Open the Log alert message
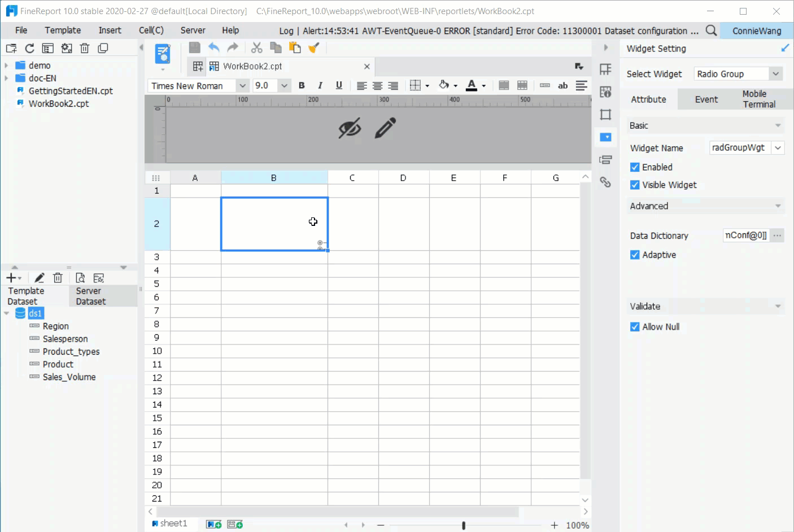Screen dimensions: 794x532 tap(489, 30)
